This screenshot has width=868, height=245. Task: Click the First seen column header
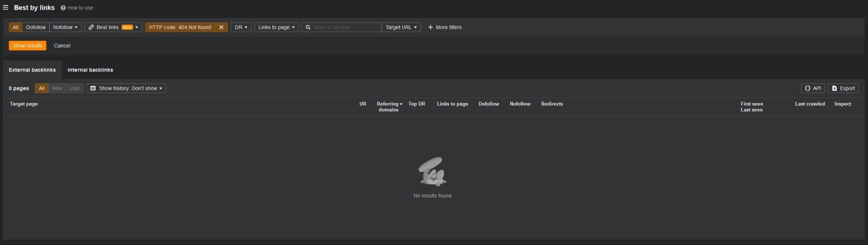pyautogui.click(x=752, y=104)
